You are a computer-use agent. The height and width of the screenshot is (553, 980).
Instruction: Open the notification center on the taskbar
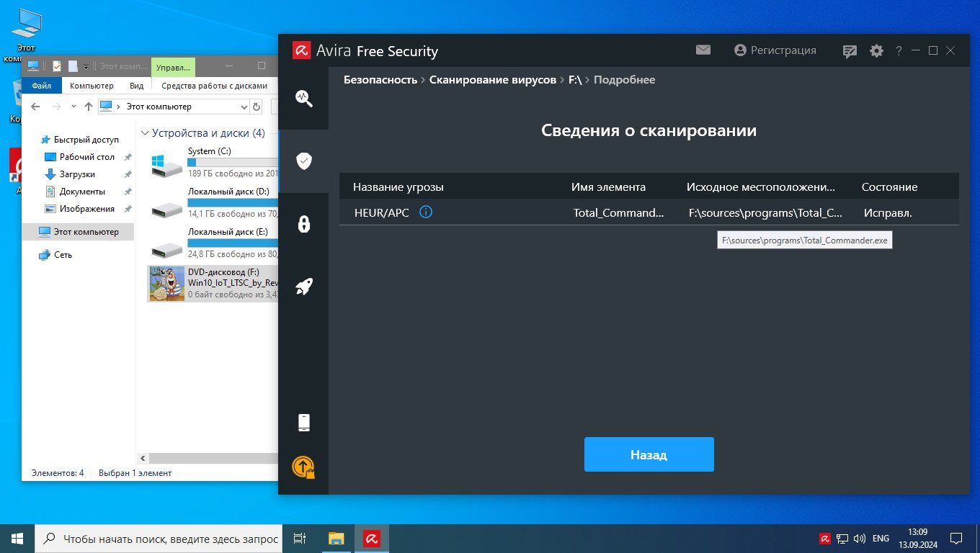(x=956, y=539)
